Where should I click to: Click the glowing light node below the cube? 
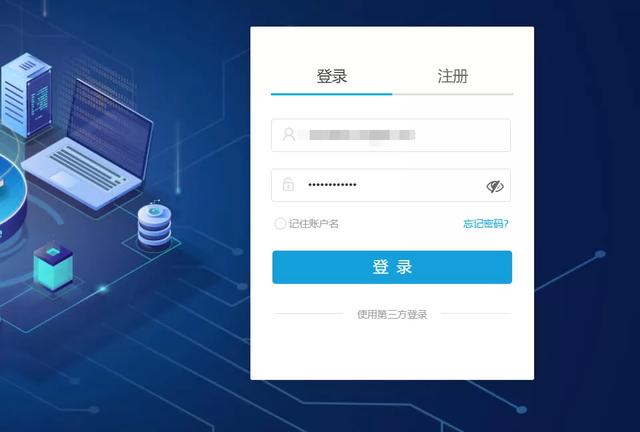[x=102, y=289]
